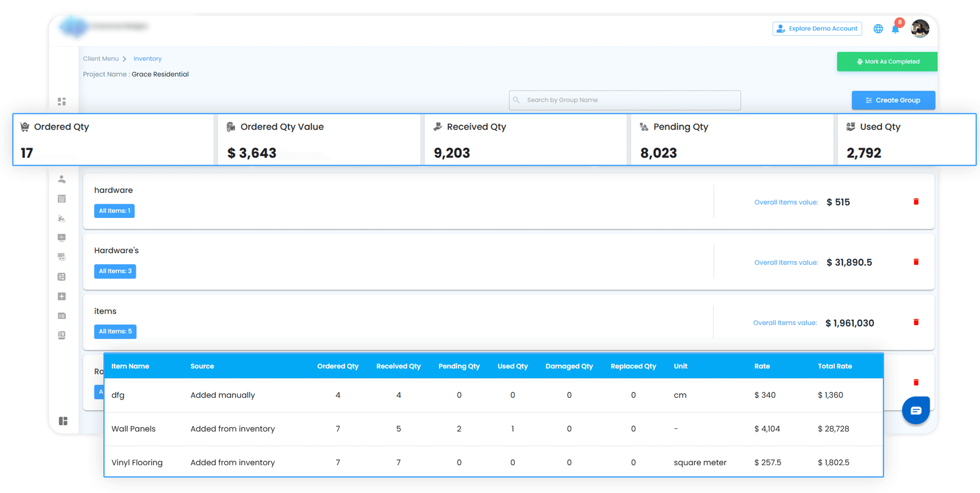Open the dashboard grid icon in sidebar

point(62,101)
